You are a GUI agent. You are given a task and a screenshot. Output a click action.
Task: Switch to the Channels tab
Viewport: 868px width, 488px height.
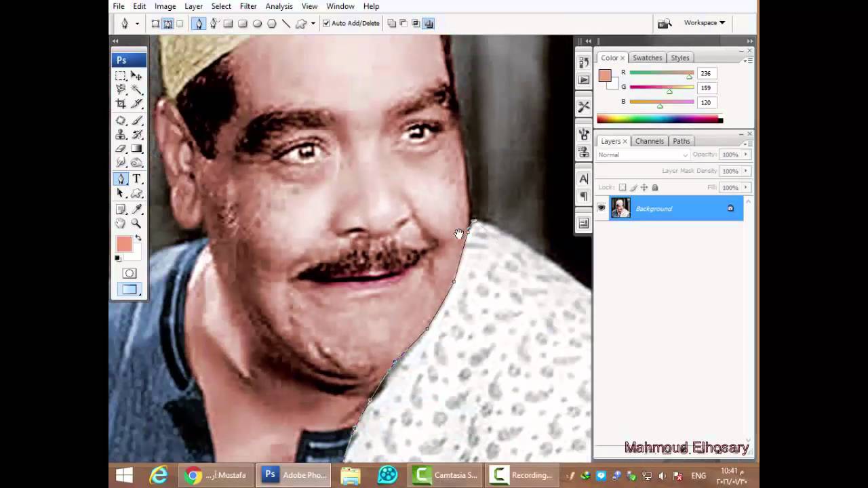point(650,141)
